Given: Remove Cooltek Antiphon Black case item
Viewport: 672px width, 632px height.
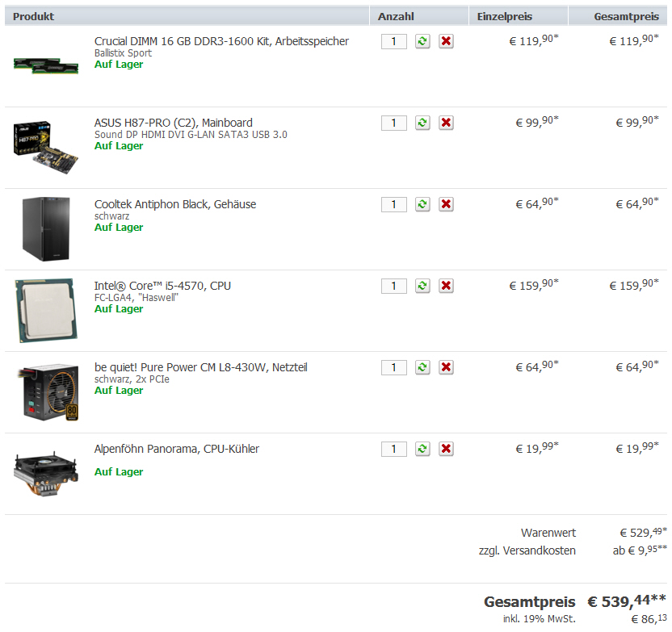Looking at the screenshot, I should [446, 204].
